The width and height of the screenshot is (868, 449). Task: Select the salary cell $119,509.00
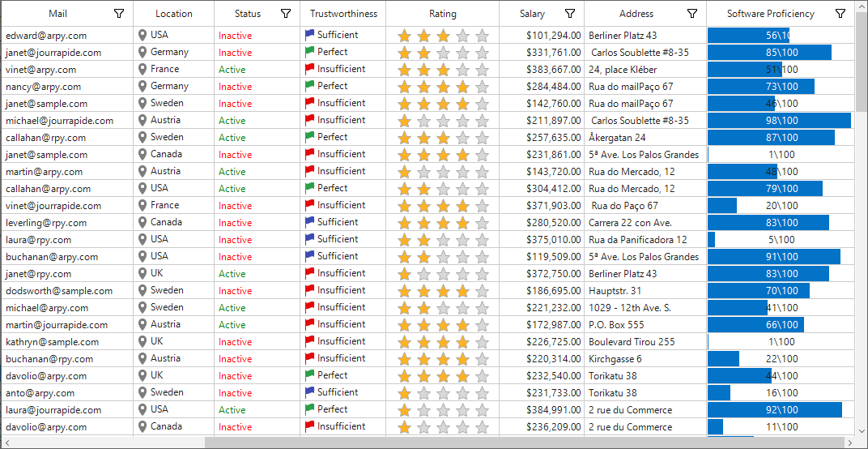point(542,257)
